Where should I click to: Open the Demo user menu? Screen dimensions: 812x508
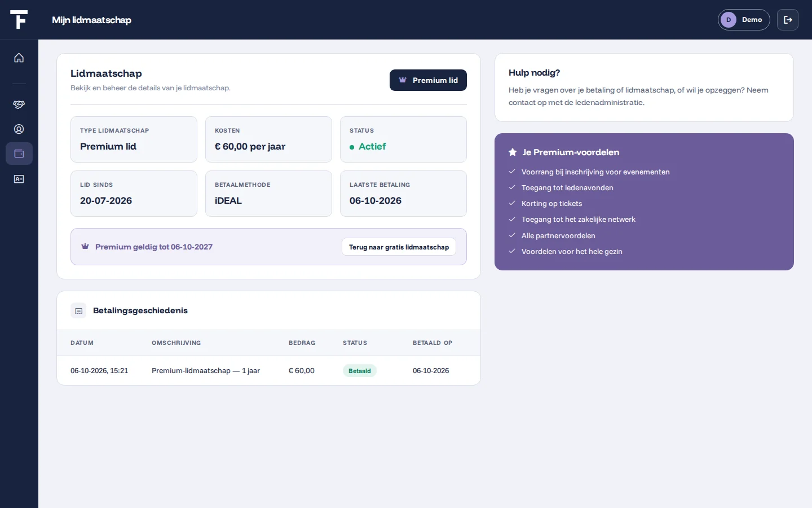pos(744,20)
